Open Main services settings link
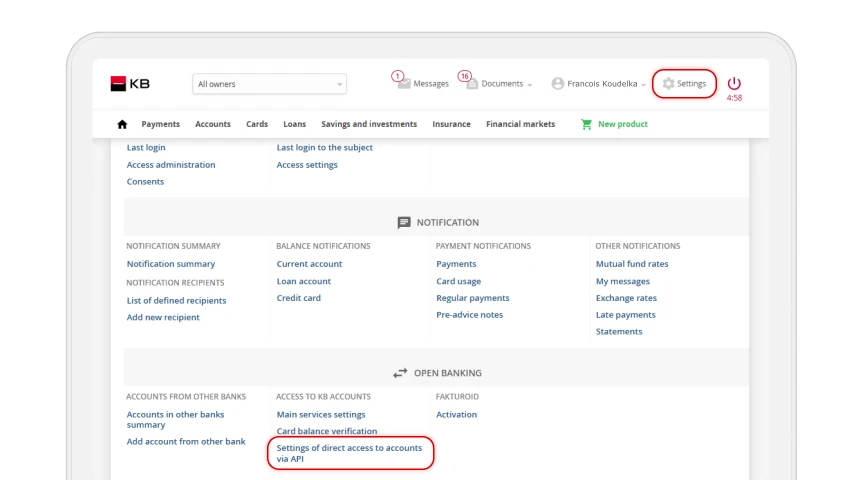Screen dimensions: 864x480 (x=321, y=414)
